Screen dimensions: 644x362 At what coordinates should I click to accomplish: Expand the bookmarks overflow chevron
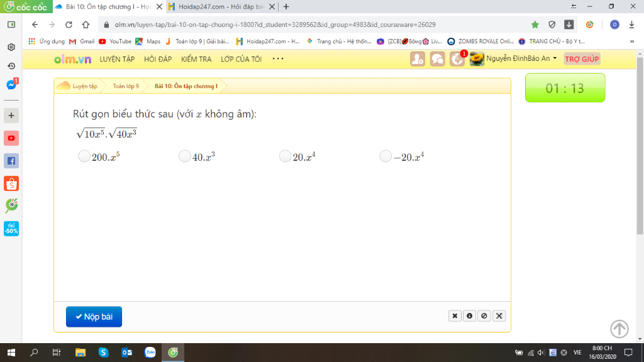[x=632, y=41]
